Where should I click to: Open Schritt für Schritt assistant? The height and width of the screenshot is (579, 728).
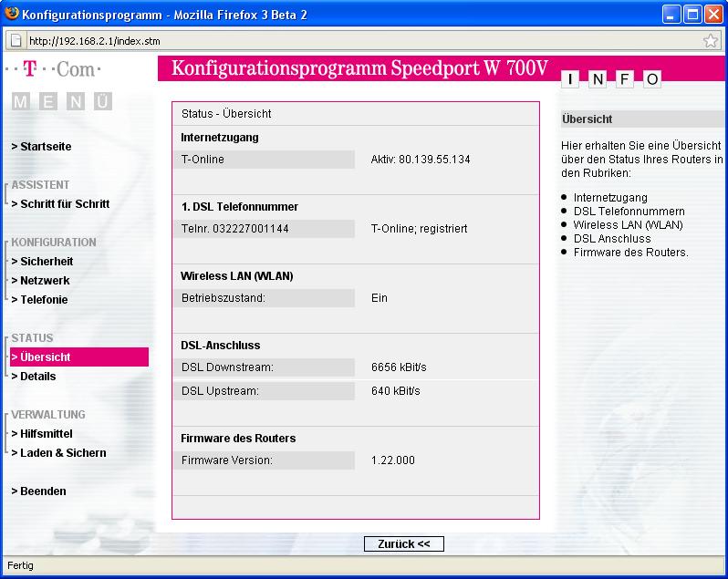[x=60, y=204]
